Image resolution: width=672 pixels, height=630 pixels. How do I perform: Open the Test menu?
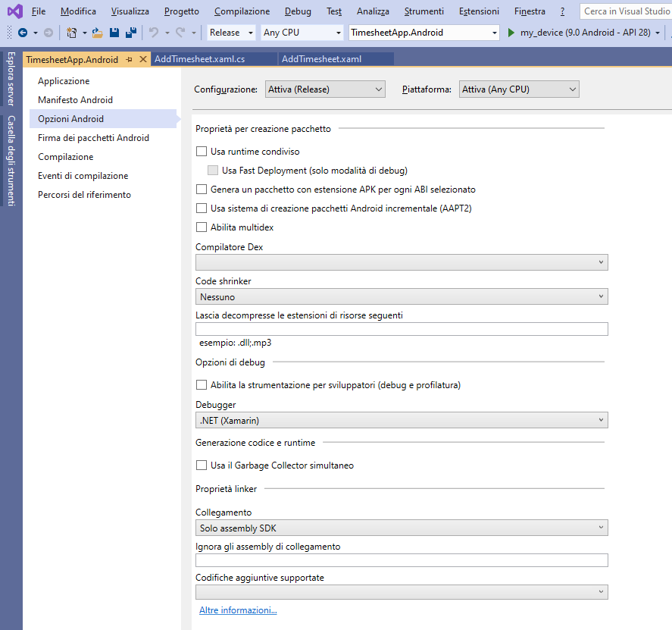334,11
